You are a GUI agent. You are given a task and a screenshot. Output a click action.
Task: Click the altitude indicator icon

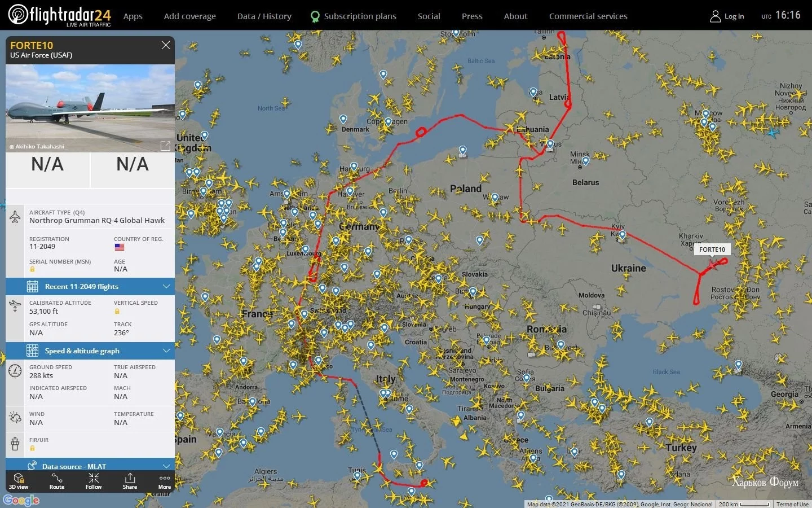point(15,306)
